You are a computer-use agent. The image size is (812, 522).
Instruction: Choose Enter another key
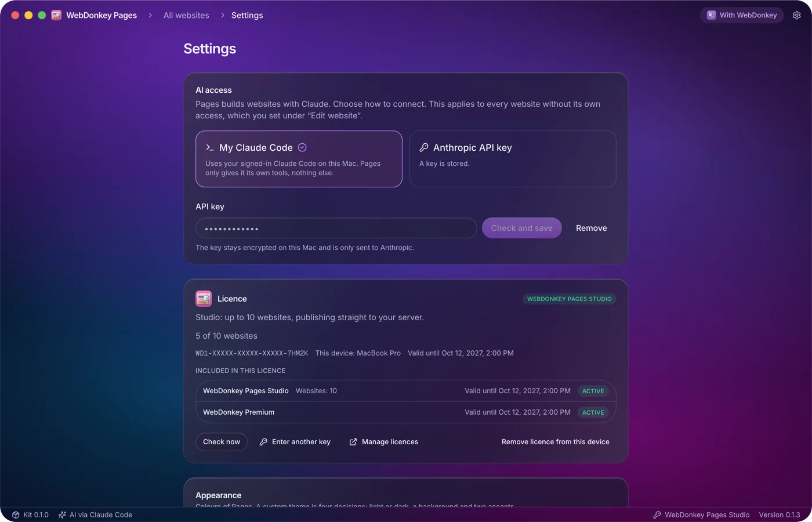tap(295, 442)
